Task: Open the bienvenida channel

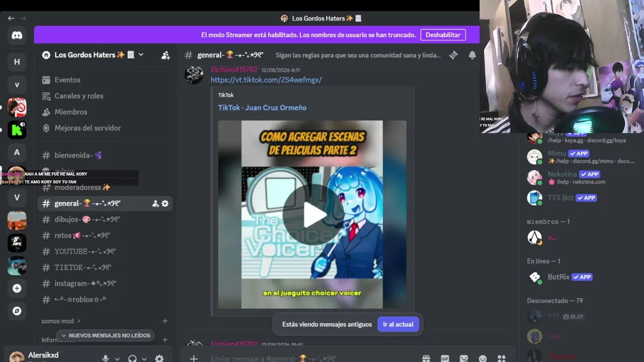Action: click(x=105, y=155)
